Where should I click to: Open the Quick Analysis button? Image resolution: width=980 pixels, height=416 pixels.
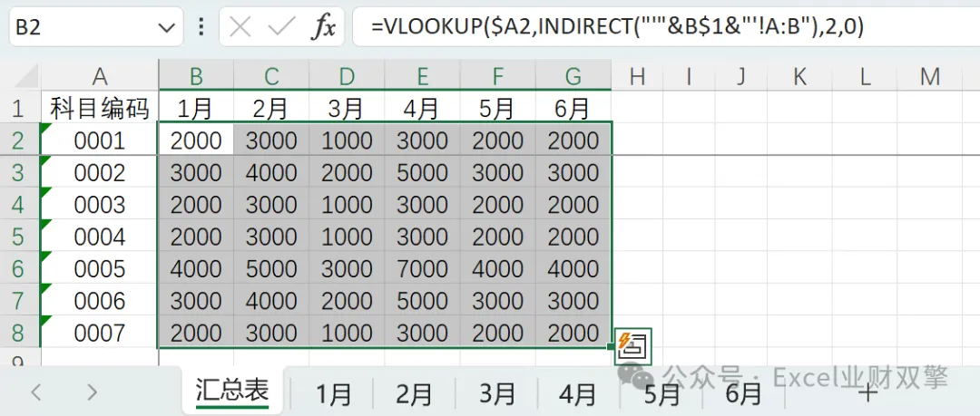633,346
